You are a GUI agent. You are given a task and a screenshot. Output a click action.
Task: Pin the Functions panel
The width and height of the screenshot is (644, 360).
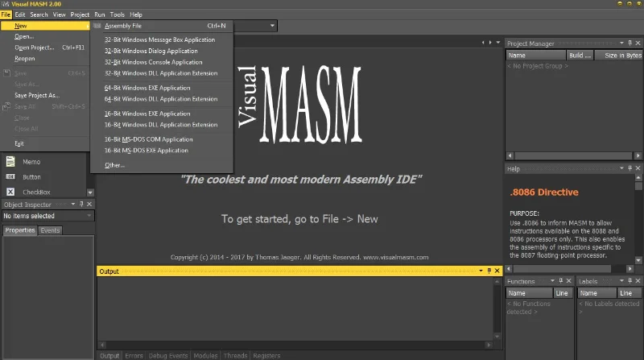(x=560, y=281)
